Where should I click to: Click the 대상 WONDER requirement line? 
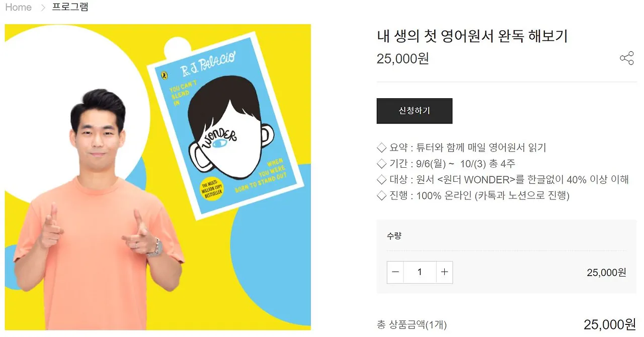coord(503,179)
